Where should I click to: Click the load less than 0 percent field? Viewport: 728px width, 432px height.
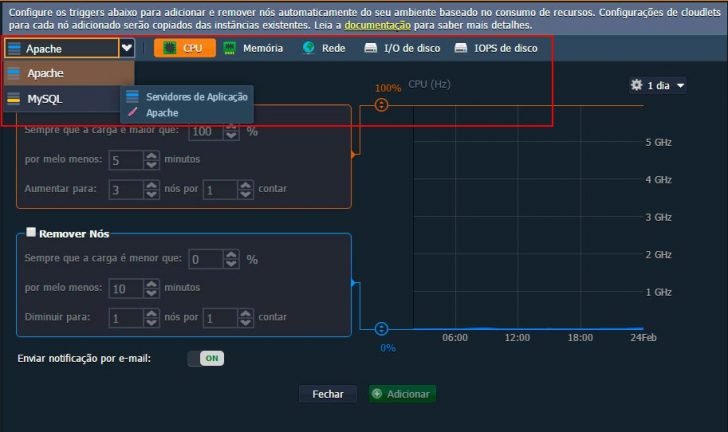click(206, 259)
